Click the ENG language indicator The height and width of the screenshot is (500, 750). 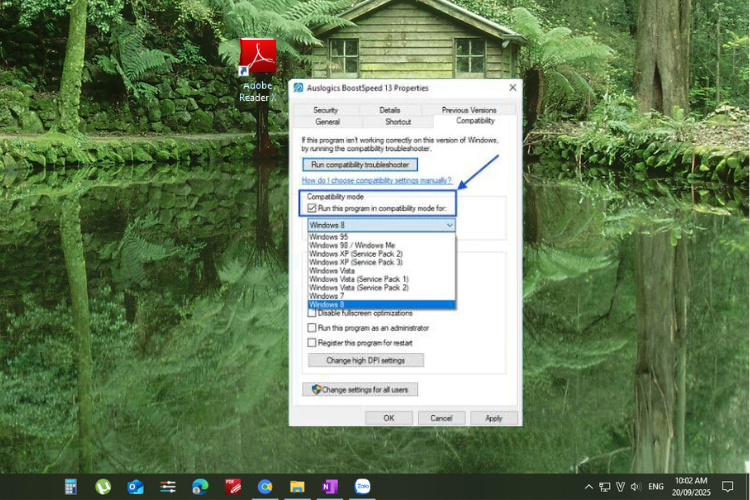point(656,487)
